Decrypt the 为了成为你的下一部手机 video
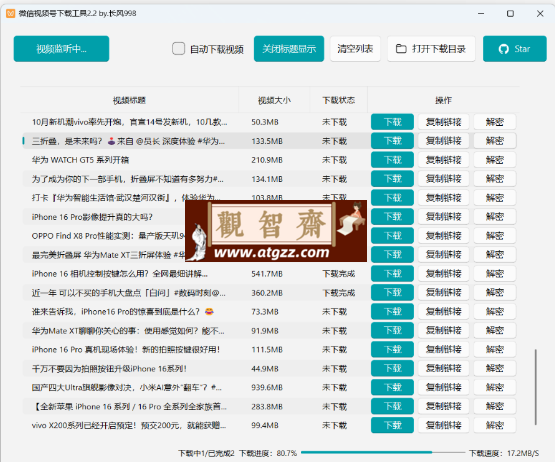Screen dimensions: 555x462 (x=494, y=179)
